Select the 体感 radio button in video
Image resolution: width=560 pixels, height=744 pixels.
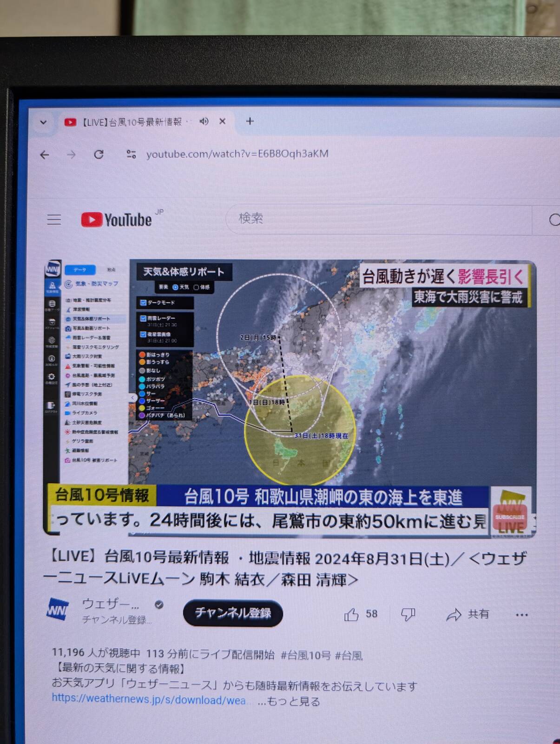[x=196, y=287]
